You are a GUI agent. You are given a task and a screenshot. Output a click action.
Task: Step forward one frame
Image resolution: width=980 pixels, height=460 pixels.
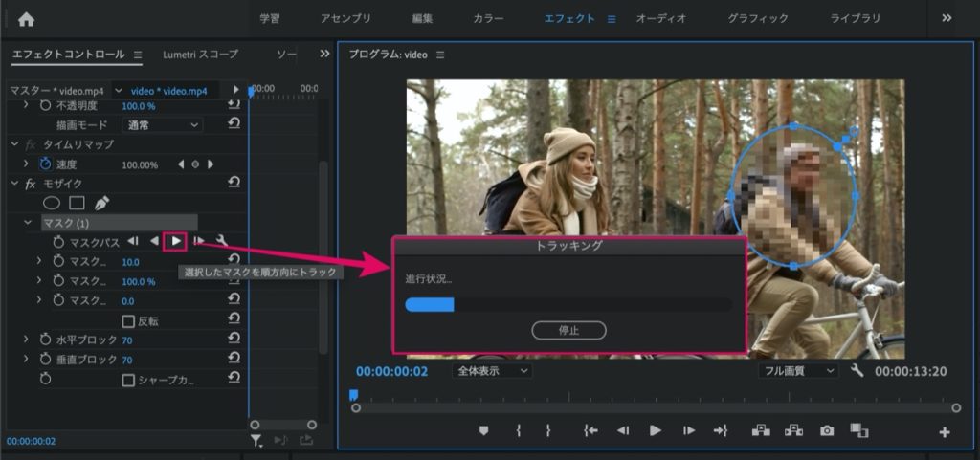pos(689,430)
